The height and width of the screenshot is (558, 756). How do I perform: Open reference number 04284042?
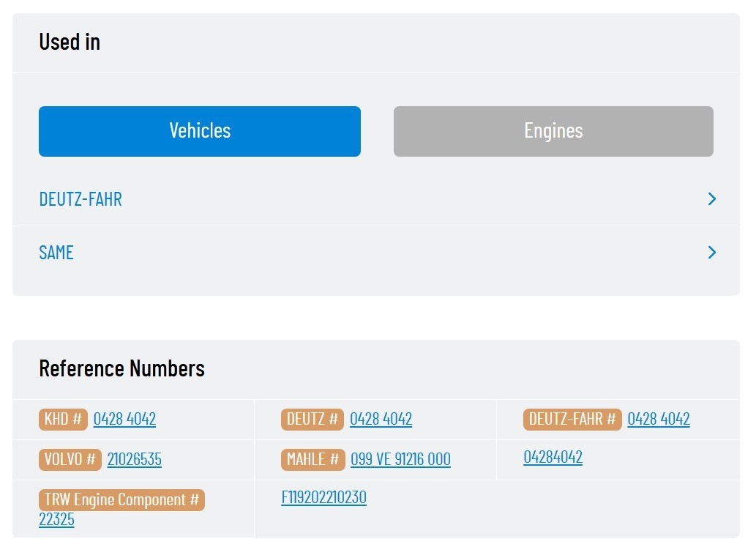(x=553, y=457)
